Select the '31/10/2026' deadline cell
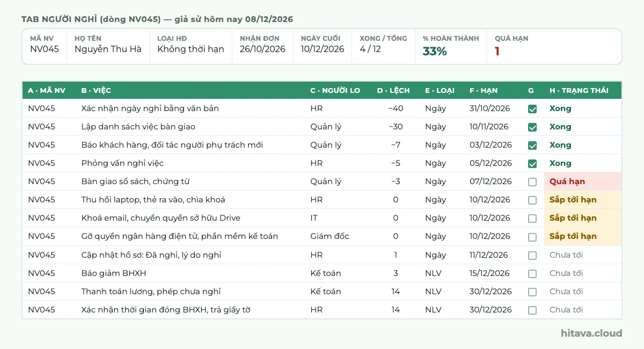 pos(490,108)
